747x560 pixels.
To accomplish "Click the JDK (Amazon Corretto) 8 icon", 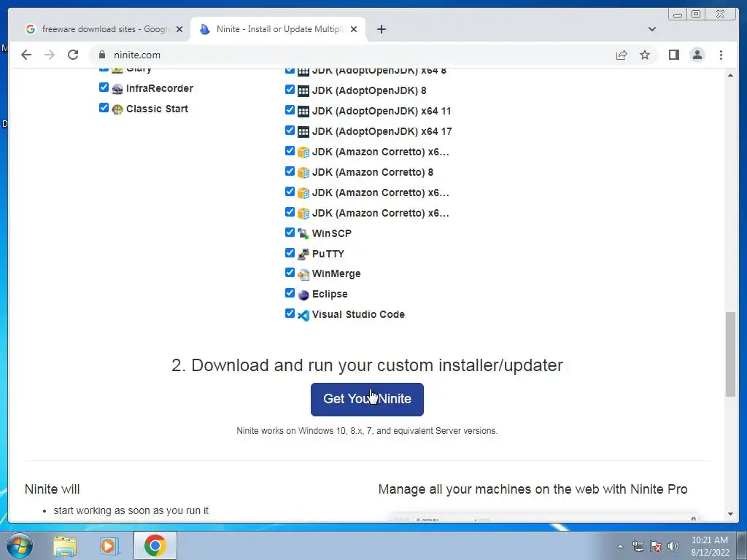I will point(303,173).
